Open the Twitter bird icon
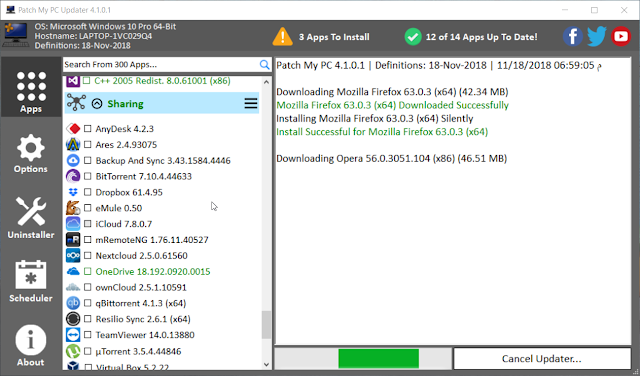The width and height of the screenshot is (640, 376). coord(596,37)
